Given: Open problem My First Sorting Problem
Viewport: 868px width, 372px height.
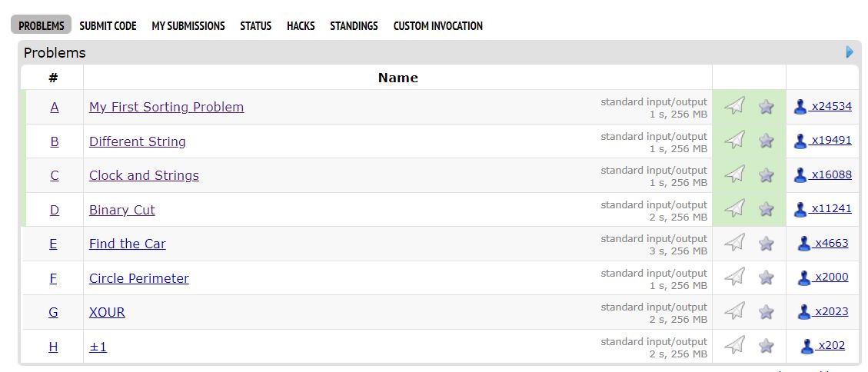Looking at the screenshot, I should pyautogui.click(x=166, y=107).
